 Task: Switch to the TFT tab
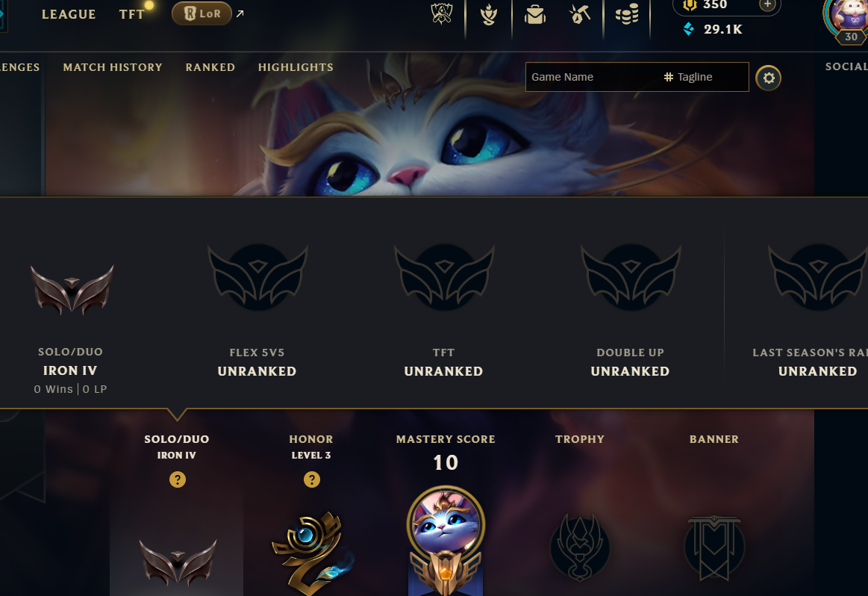(x=132, y=14)
